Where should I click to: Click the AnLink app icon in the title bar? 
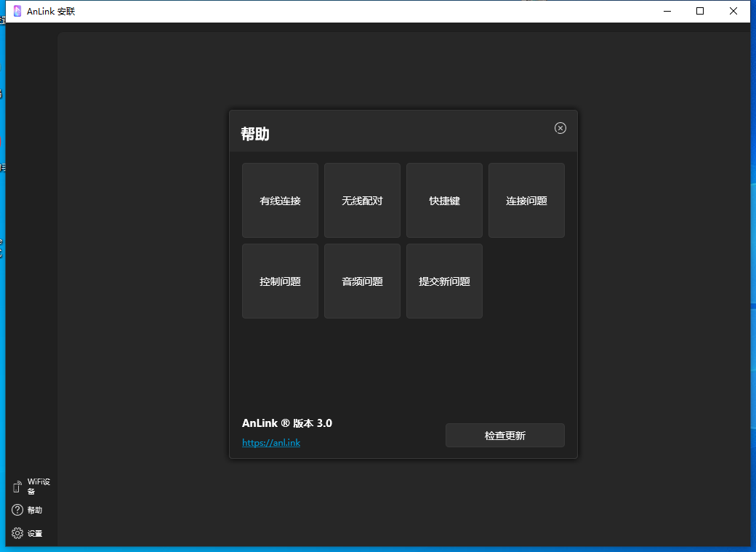(x=16, y=11)
